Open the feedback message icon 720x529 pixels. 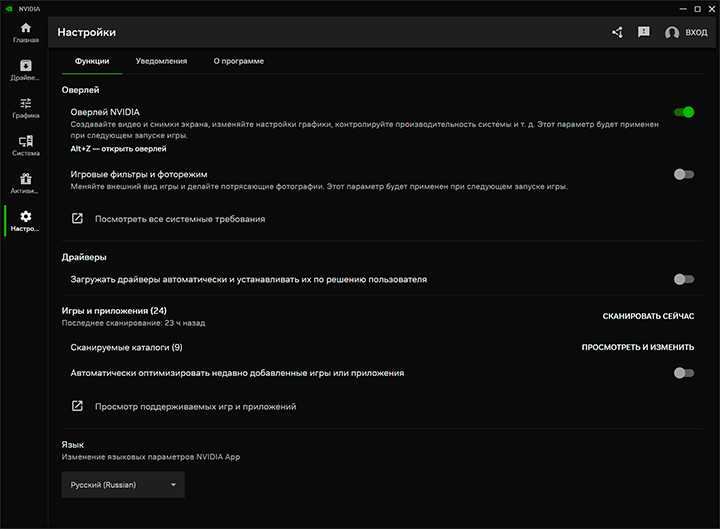point(644,32)
